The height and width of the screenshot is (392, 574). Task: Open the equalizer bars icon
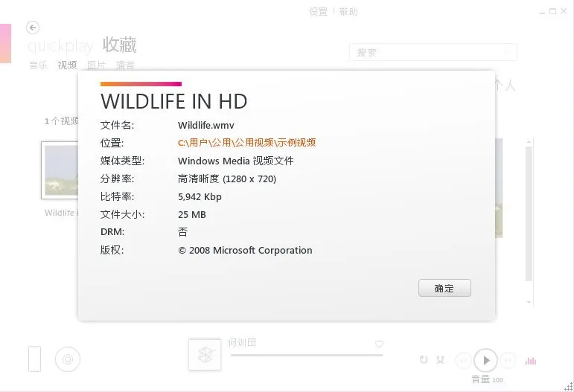coord(530,361)
